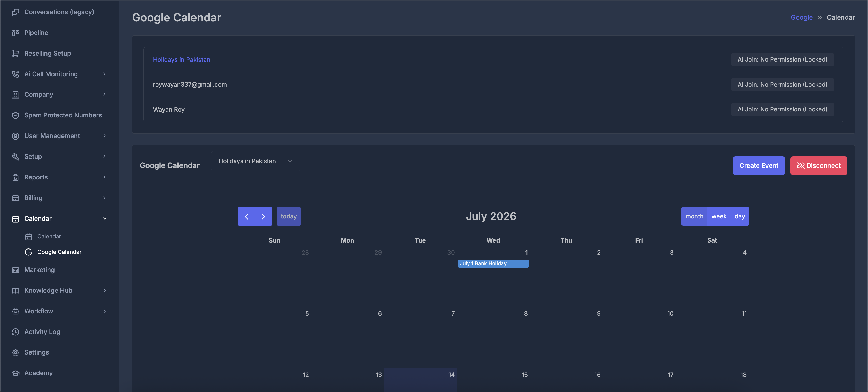Image resolution: width=868 pixels, height=392 pixels.
Task: Select the Pipeline sidebar icon
Action: point(16,33)
